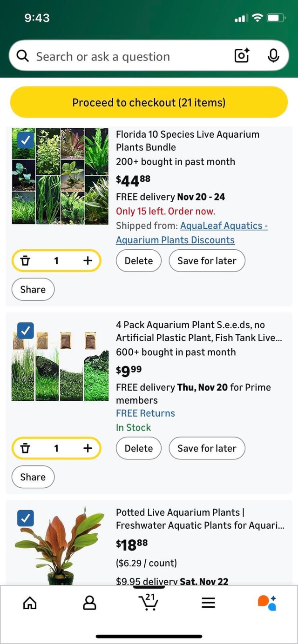
Task: Uncheck the 4 Pack Aquarium Seeds checkbox
Action: (x=26, y=330)
